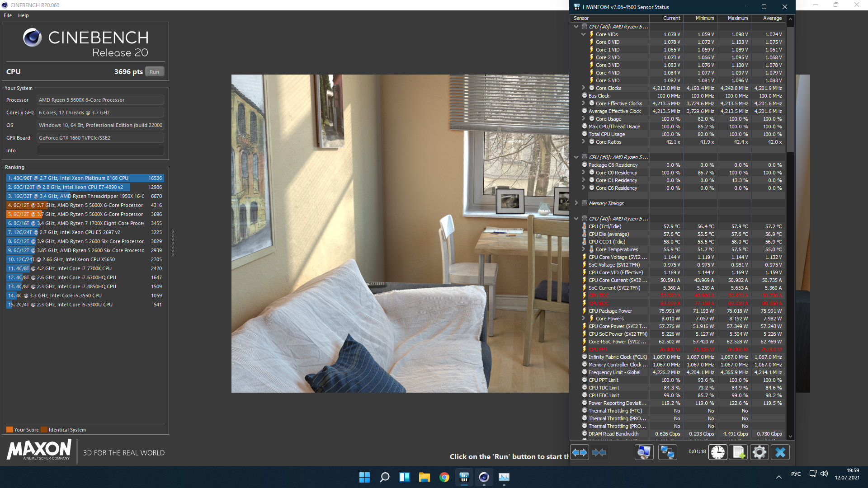Expand the Memory Timings section
868x488 pixels.
(576, 203)
